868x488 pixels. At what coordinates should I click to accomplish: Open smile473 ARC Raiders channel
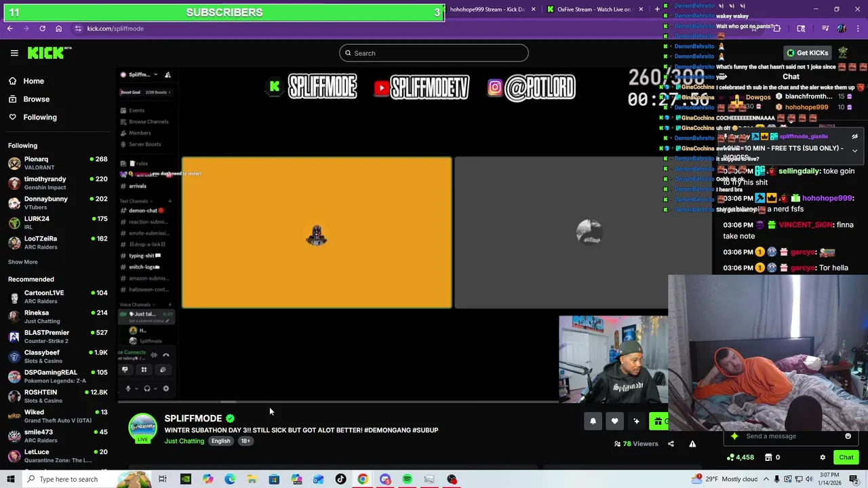(58, 436)
